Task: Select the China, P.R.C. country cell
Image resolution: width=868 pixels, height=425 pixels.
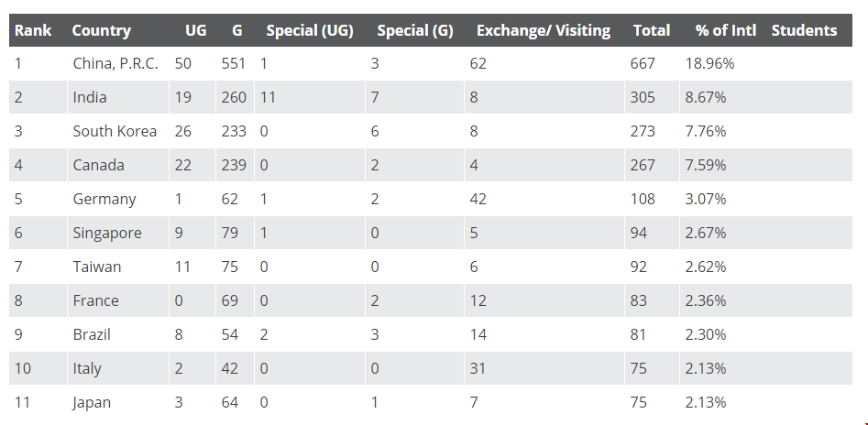Action: point(115,63)
